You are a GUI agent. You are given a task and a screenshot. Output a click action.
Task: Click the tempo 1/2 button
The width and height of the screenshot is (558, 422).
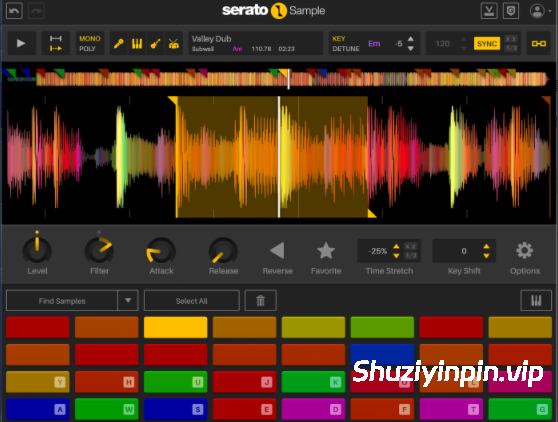[511, 48]
